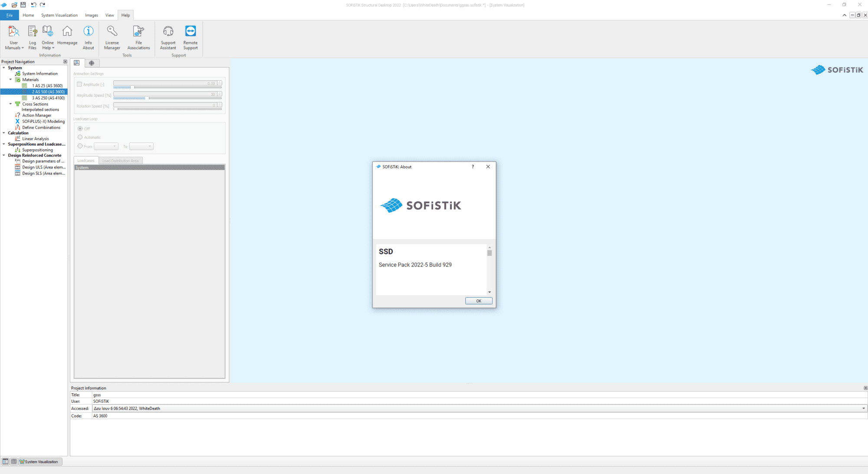The width and height of the screenshot is (868, 474).
Task: Redo via quick access toolbar arrow
Action: 43,5
